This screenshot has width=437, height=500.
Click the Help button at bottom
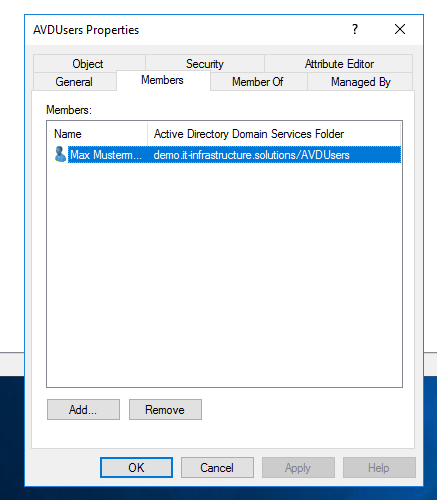(379, 468)
